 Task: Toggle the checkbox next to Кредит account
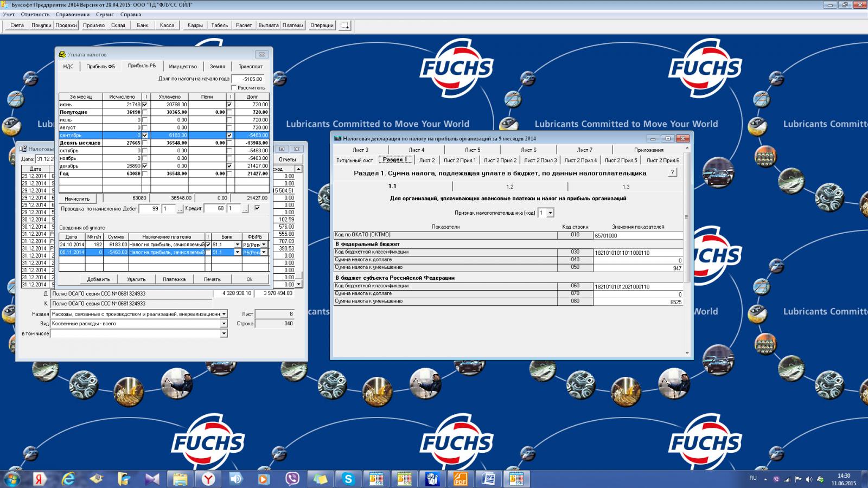tap(257, 208)
